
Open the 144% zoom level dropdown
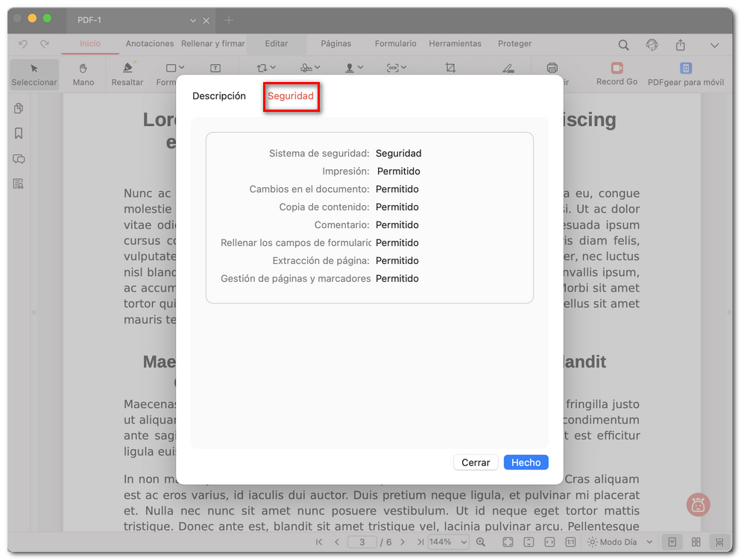pyautogui.click(x=448, y=542)
